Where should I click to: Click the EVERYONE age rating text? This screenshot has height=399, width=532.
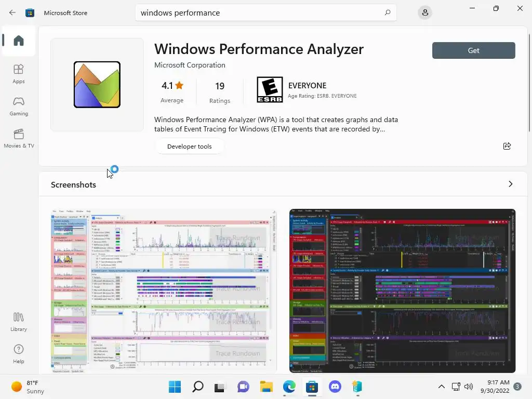[308, 86]
